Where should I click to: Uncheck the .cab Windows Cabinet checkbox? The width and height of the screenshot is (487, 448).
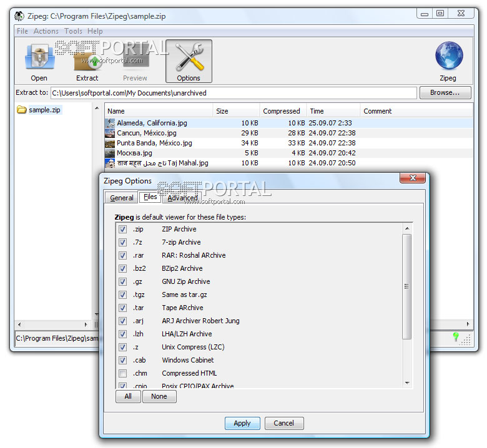[x=122, y=360]
